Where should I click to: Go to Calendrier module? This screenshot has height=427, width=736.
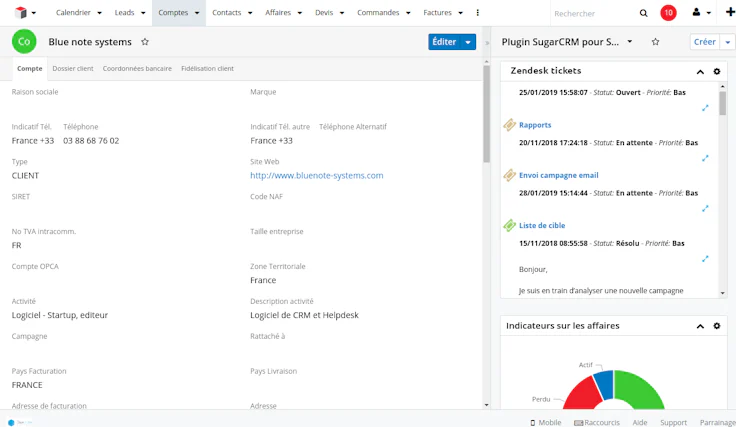(73, 13)
